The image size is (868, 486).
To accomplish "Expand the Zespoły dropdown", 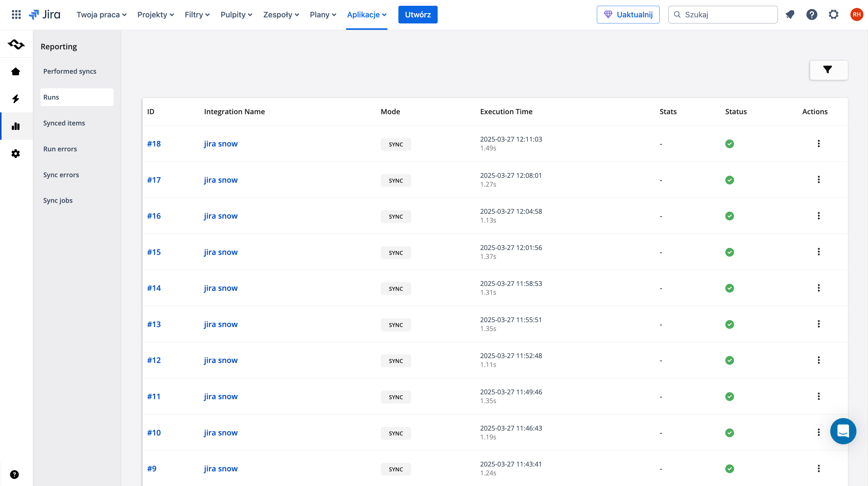I will click(281, 15).
